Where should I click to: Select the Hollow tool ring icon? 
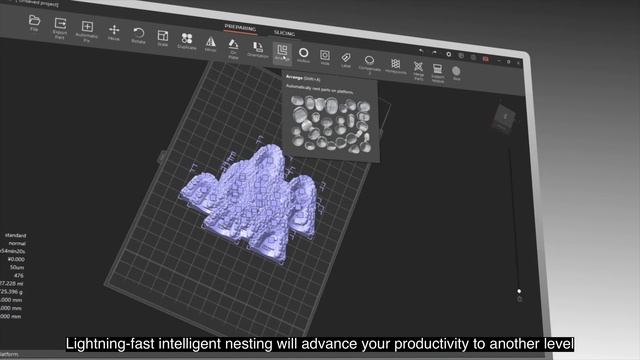303,53
